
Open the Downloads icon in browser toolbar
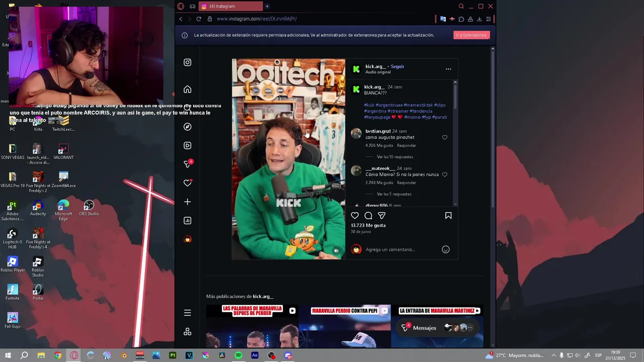[x=479, y=19]
